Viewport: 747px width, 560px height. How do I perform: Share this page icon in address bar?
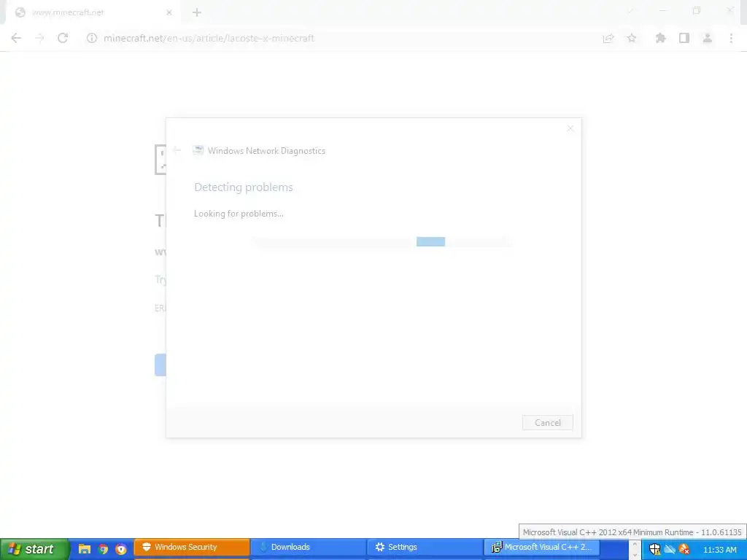(608, 38)
